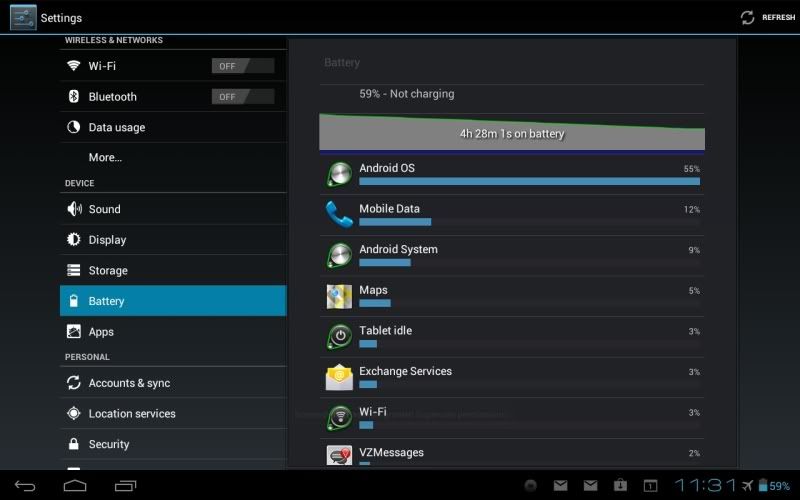Tap the Accounts & sync arrows icon

(73, 383)
